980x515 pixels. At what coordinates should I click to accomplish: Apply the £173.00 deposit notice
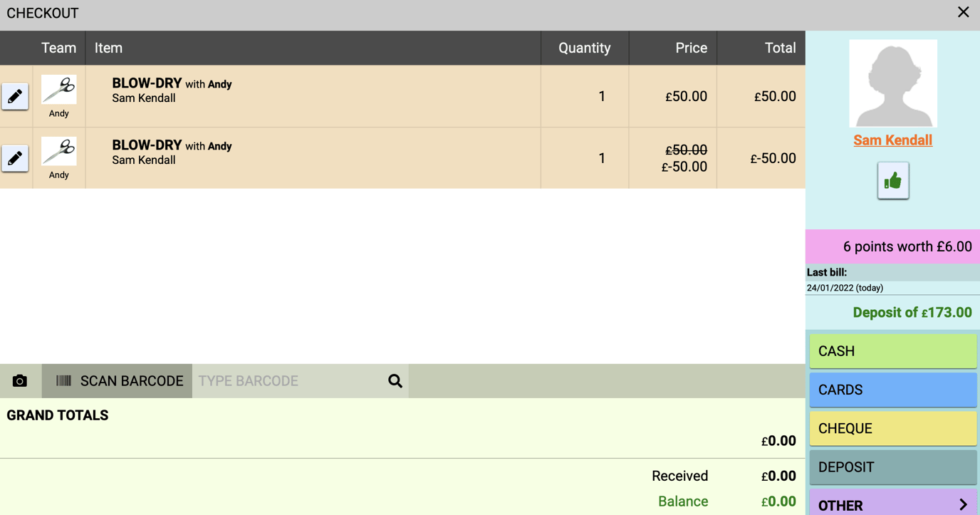[912, 312]
